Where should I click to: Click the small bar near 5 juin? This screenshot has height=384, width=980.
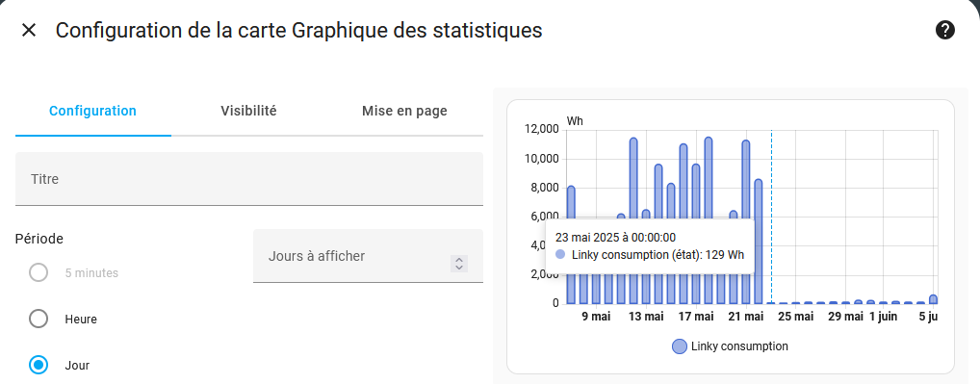(x=933, y=299)
